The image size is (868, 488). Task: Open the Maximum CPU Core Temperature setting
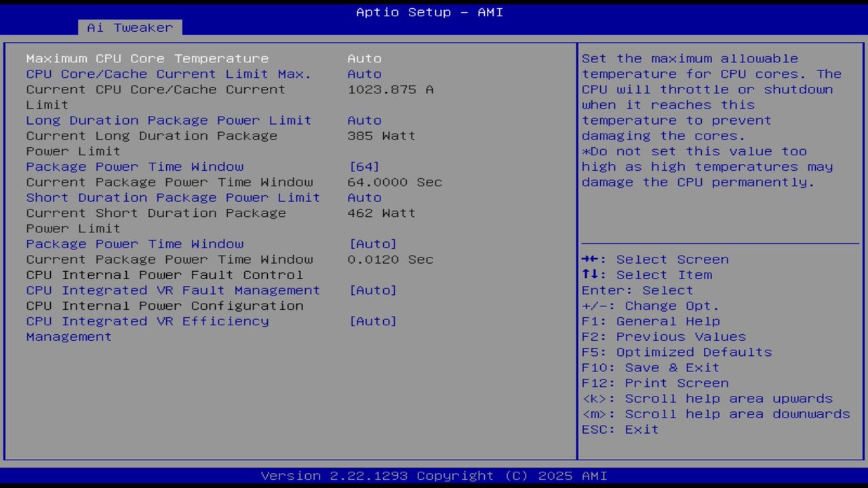click(x=146, y=58)
